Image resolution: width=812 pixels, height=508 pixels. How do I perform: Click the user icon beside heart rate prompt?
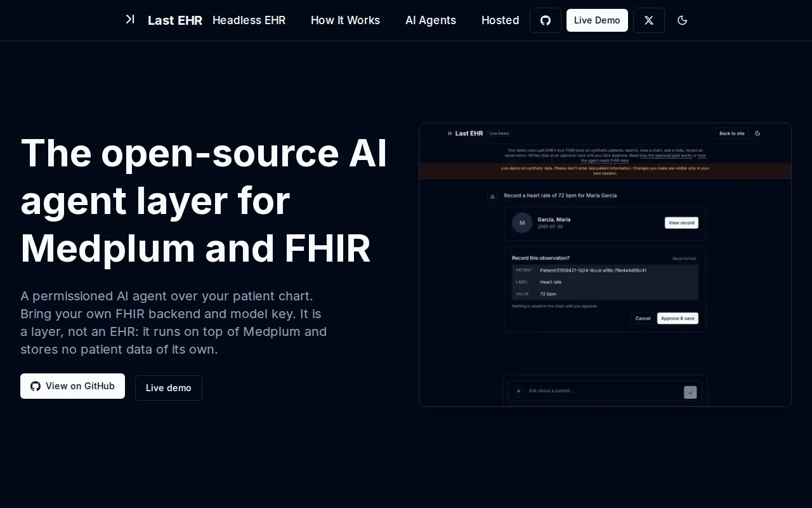click(492, 197)
